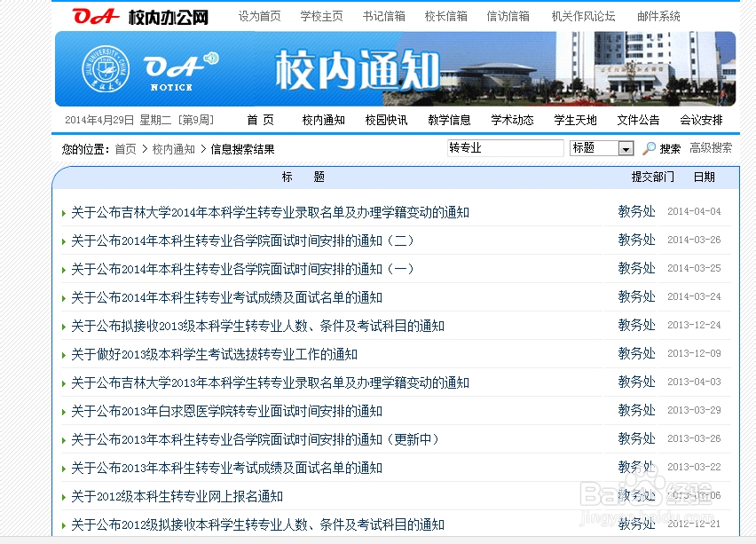The width and height of the screenshot is (756, 544).
Task: Go to 校内通知 in the navigation bar
Action: [x=323, y=120]
